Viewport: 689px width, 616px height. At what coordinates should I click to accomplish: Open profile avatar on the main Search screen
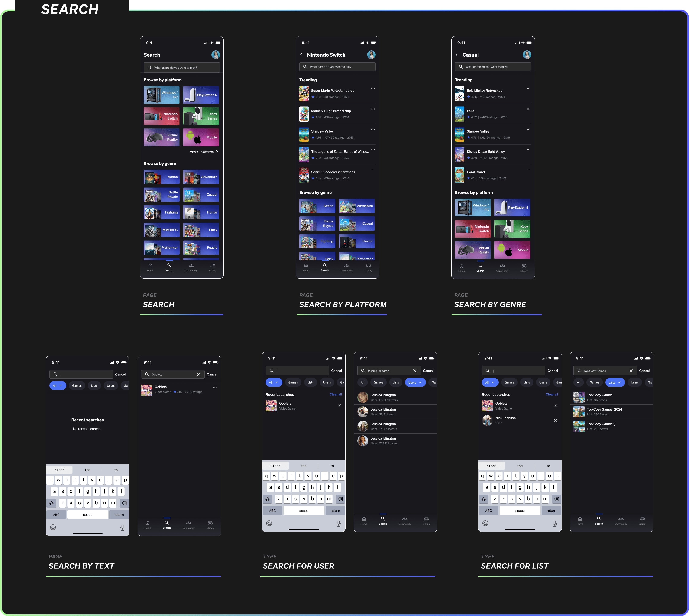pyautogui.click(x=216, y=55)
